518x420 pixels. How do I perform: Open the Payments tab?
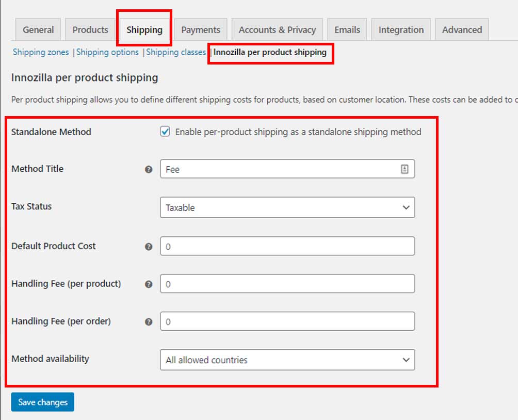pos(201,30)
